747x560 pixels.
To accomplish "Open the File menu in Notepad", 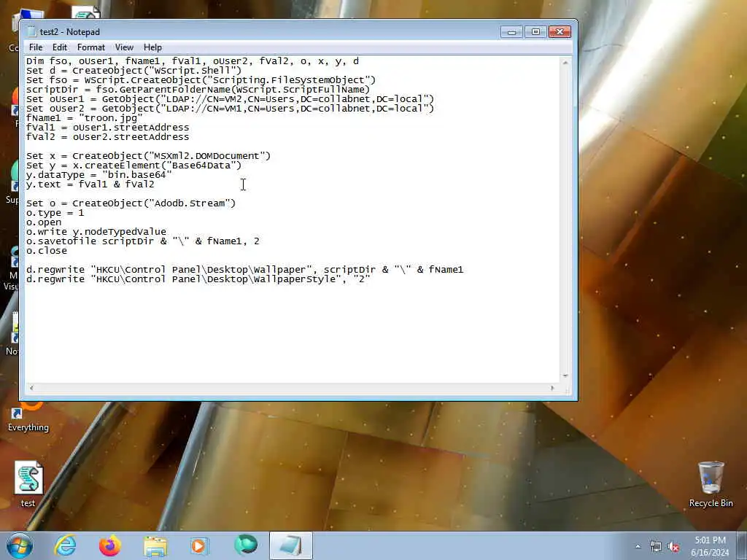I will [x=36, y=47].
